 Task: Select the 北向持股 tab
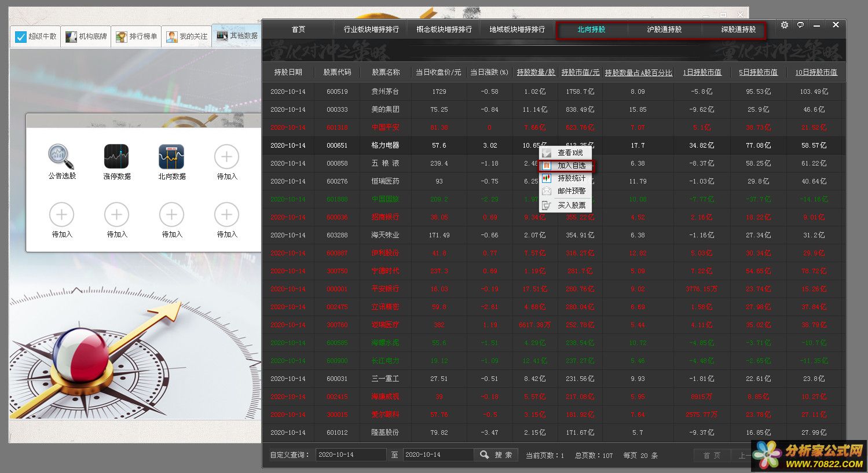point(591,29)
